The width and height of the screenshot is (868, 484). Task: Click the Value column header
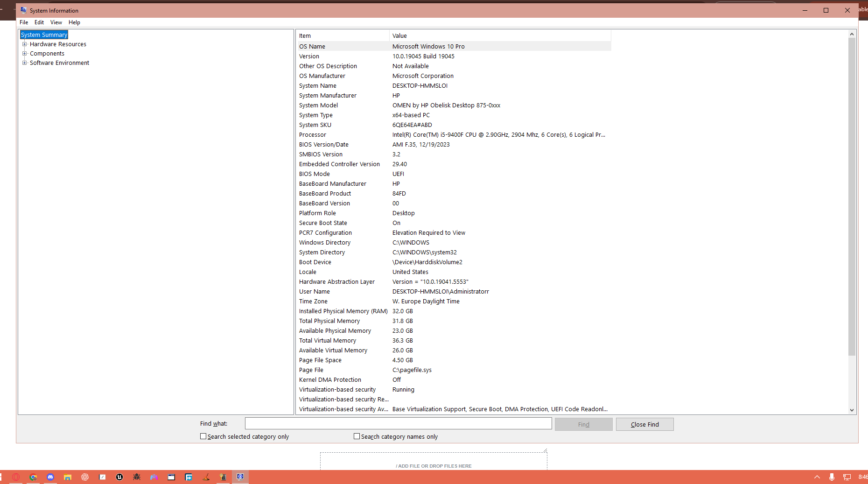pos(500,36)
